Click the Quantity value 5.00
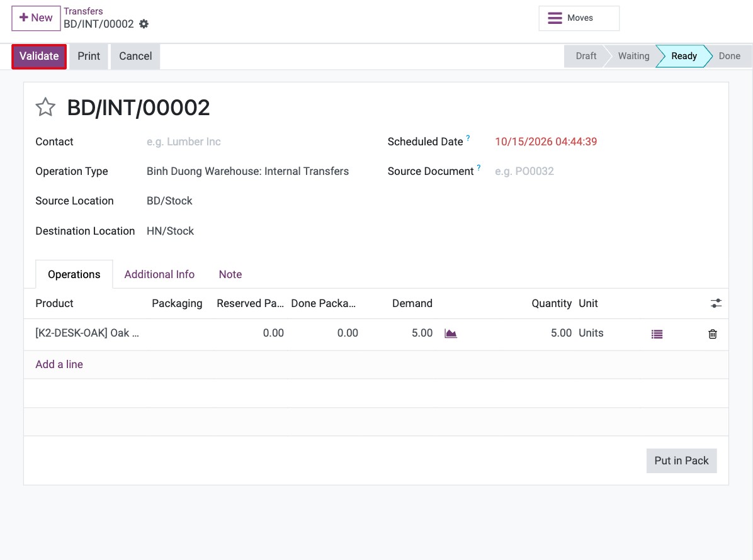Screen dimensions: 753x560 [561, 333]
